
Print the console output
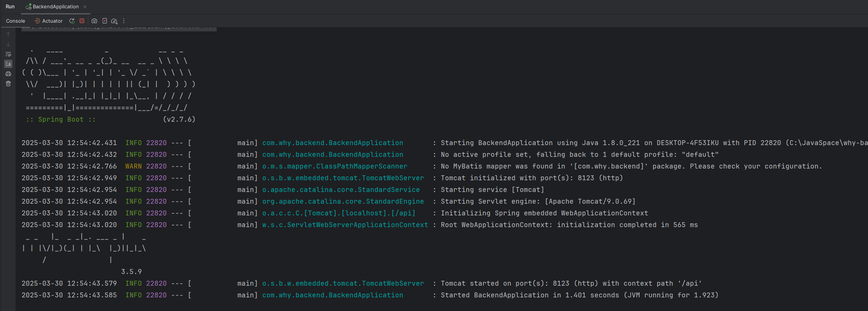point(8,74)
